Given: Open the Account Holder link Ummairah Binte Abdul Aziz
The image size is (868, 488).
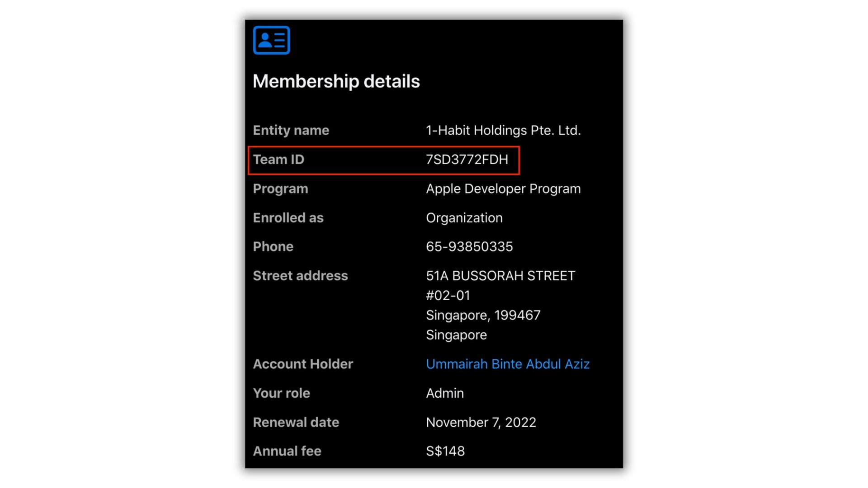Looking at the screenshot, I should tap(507, 364).
